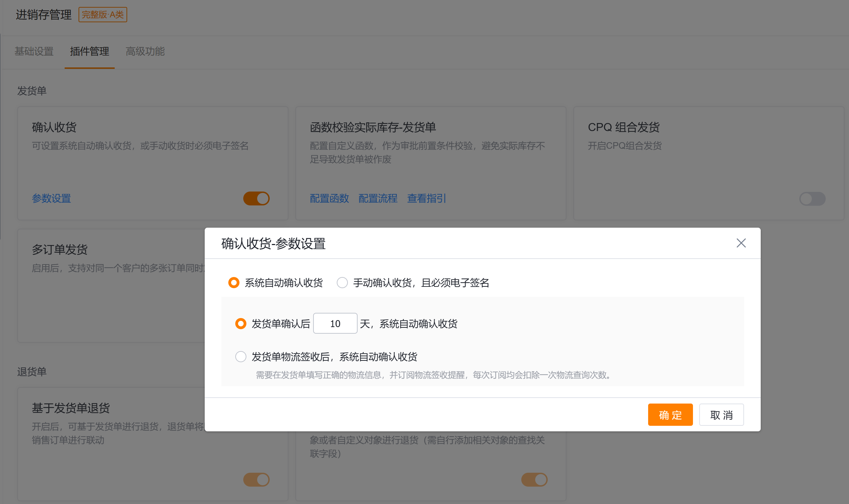Switch to 插件管理 tab
Image resolution: width=849 pixels, height=504 pixels.
(89, 51)
